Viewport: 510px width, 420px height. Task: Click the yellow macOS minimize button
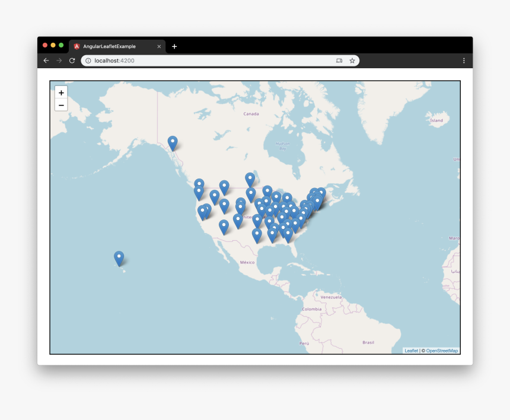53,45
